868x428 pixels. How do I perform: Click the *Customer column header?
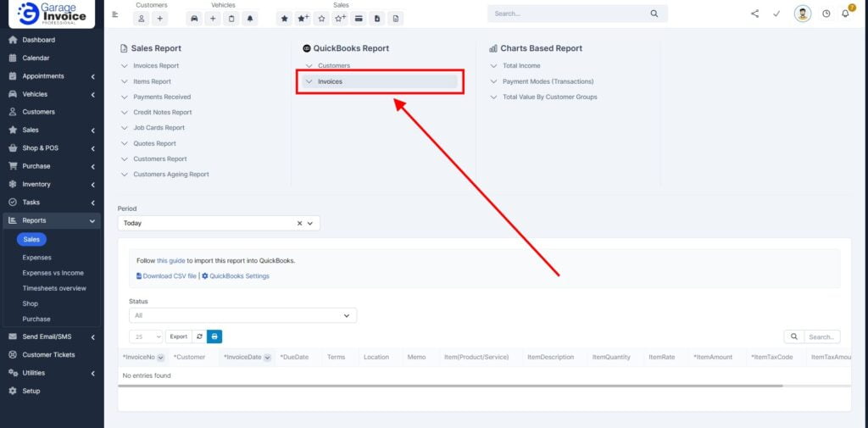click(x=189, y=358)
